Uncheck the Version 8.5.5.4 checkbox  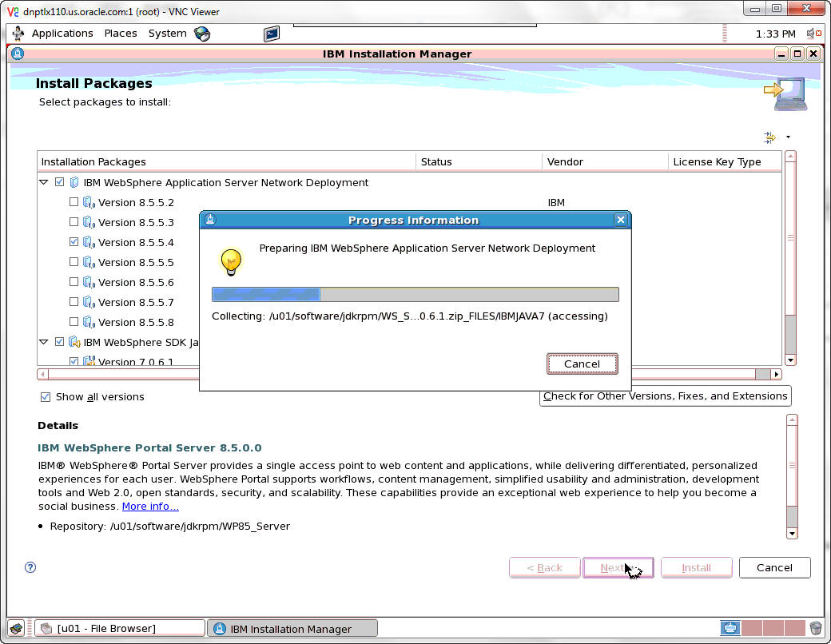point(74,241)
